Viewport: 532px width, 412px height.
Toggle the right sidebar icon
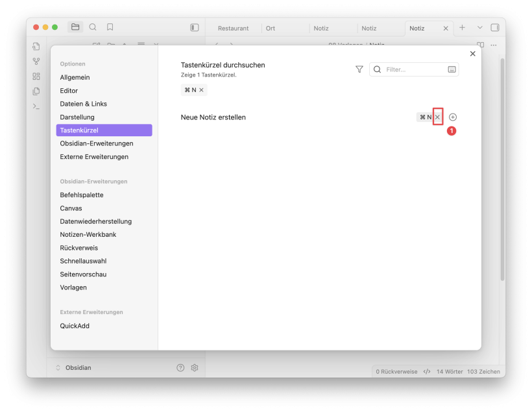pos(495,28)
